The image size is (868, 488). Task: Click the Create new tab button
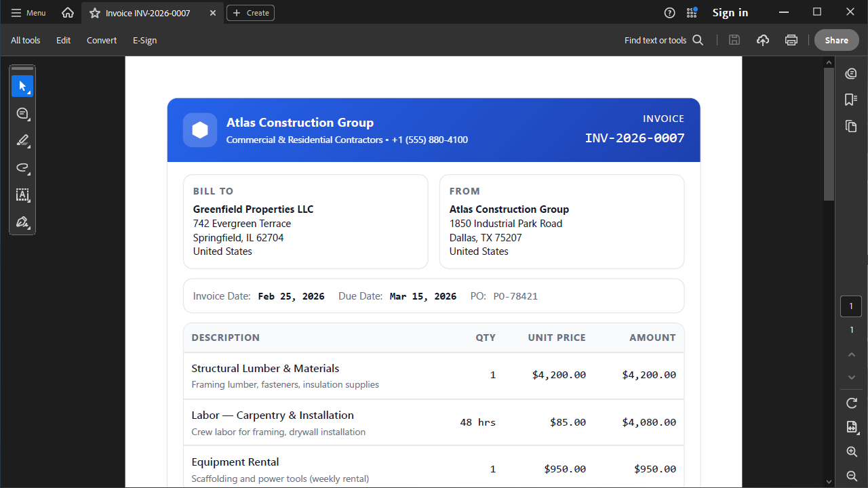pyautogui.click(x=250, y=13)
